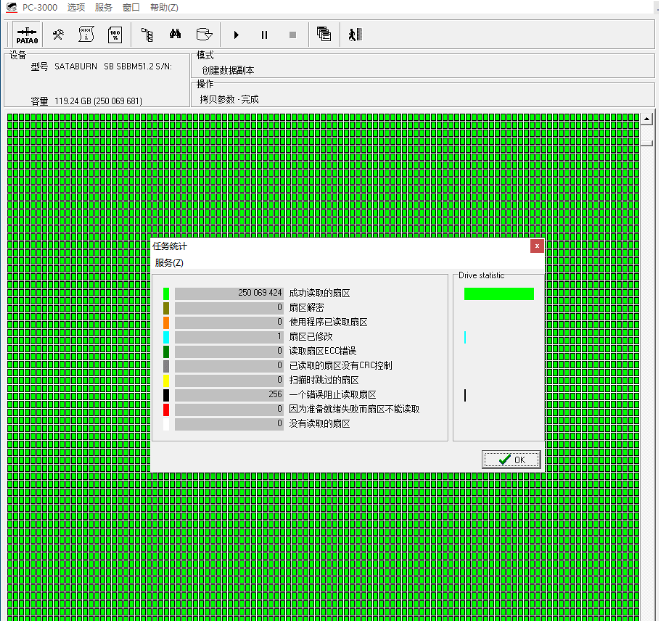Click the black marker in Drive statistic

click(x=465, y=395)
